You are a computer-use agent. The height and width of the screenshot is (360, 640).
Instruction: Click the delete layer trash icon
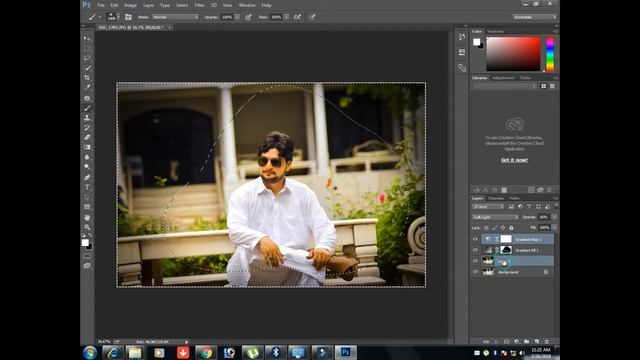(547, 341)
